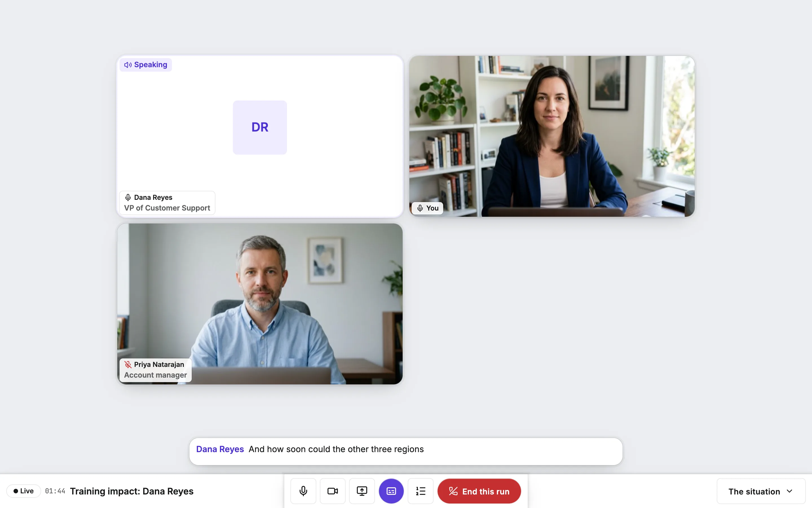Screen dimensions: 812x508
Task: Click the DR avatar initials
Action: tap(260, 127)
